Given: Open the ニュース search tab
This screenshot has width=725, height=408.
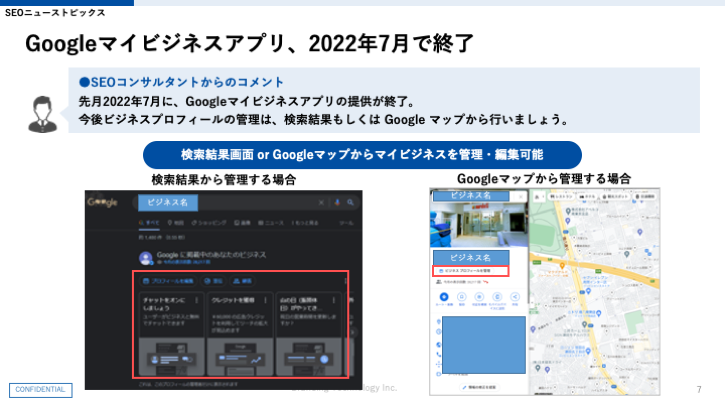Looking at the screenshot, I should pos(271,223).
